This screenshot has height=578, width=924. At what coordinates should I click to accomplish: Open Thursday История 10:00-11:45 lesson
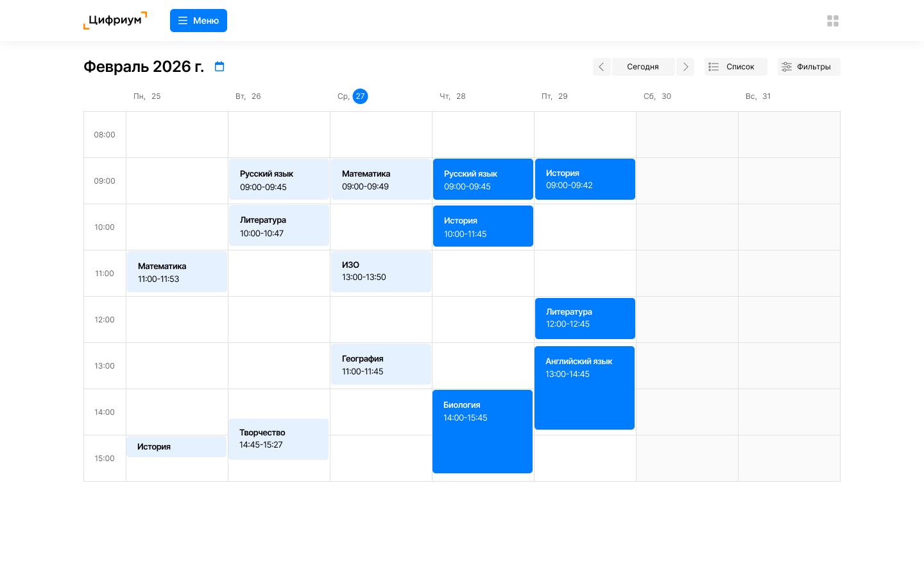pyautogui.click(x=483, y=226)
